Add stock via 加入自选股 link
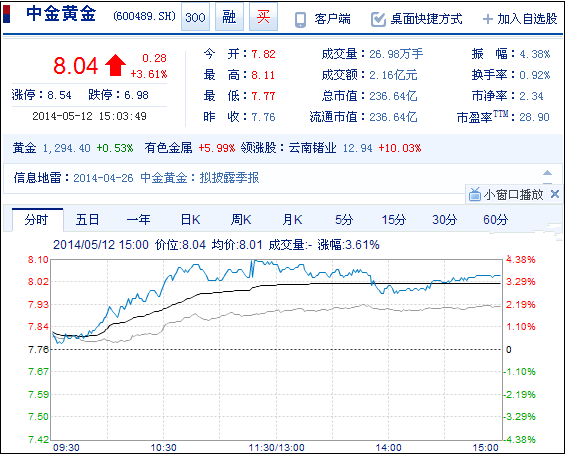The height and width of the screenshot is (455, 566). [x=527, y=19]
